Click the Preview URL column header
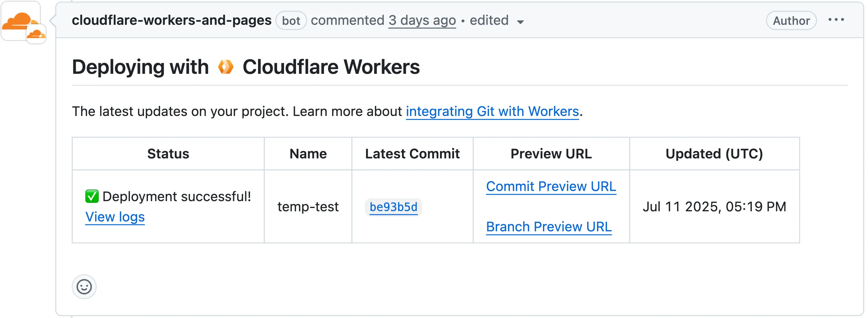Viewport: 868px width, 318px height. pos(551,154)
